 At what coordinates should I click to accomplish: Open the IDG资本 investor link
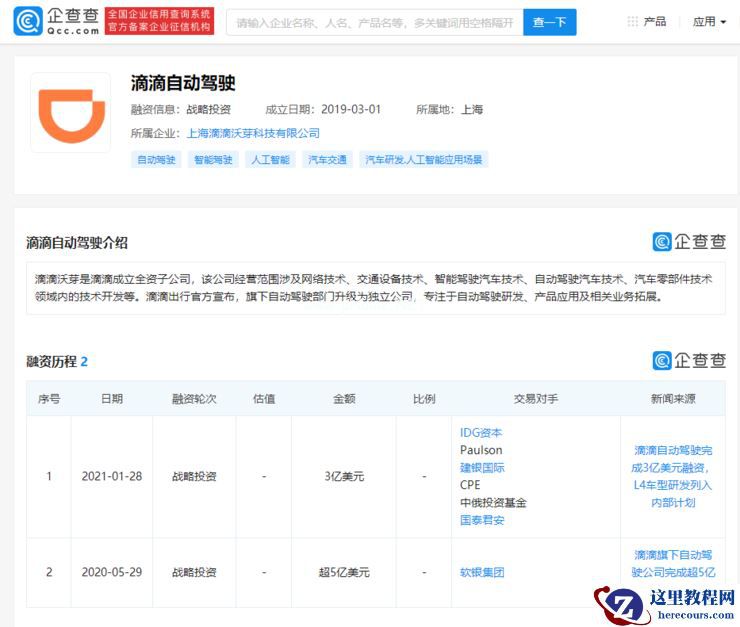(481, 433)
